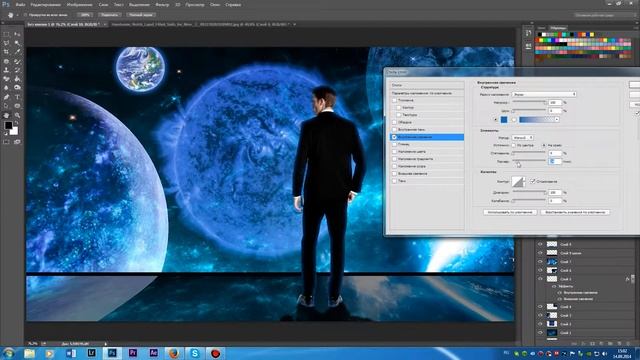Select the Move tool
The height and width of the screenshot is (360, 640).
(x=17, y=34)
